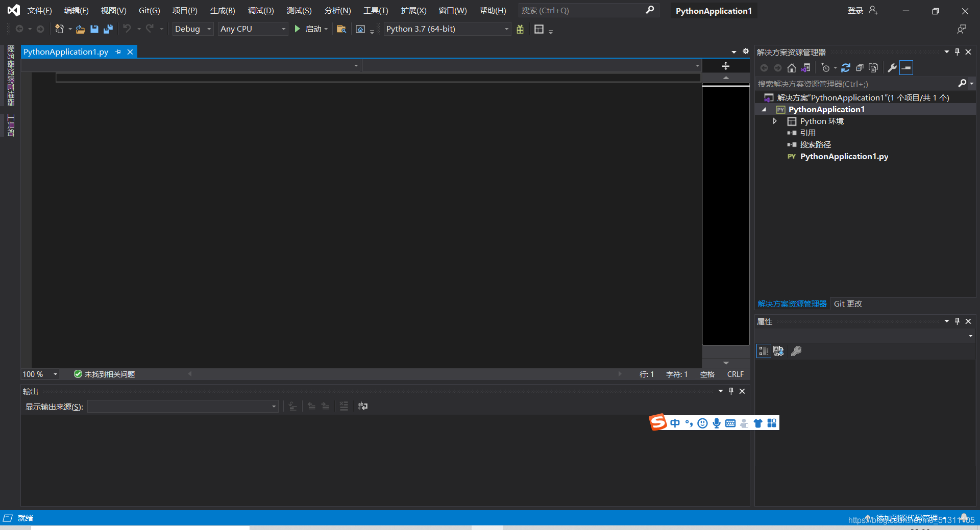Image resolution: width=980 pixels, height=530 pixels.
Task: Toggle auto-hide pin on the Solution Explorer panel
Action: pyautogui.click(x=957, y=52)
